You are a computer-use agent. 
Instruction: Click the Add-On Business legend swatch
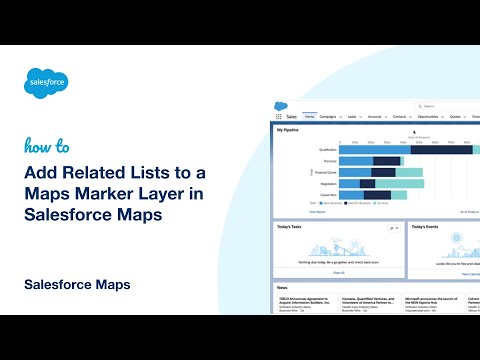346,203
